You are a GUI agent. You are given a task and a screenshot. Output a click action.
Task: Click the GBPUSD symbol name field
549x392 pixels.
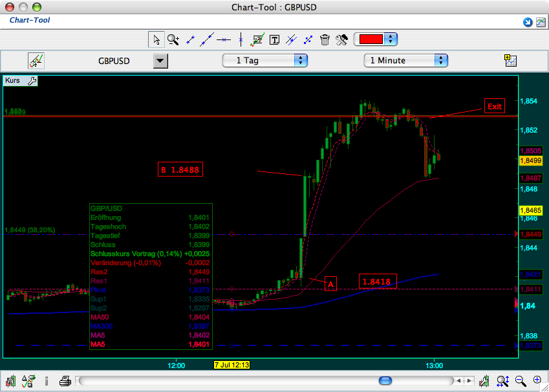(114, 61)
